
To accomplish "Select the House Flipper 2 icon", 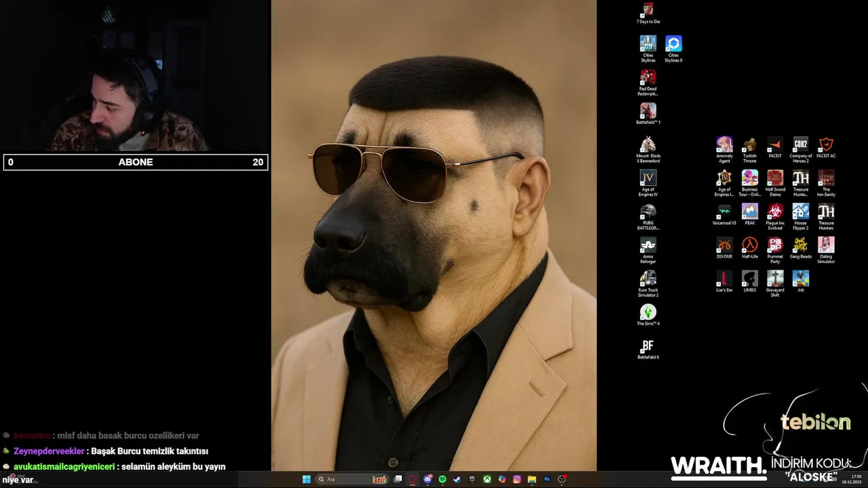I will (800, 216).
